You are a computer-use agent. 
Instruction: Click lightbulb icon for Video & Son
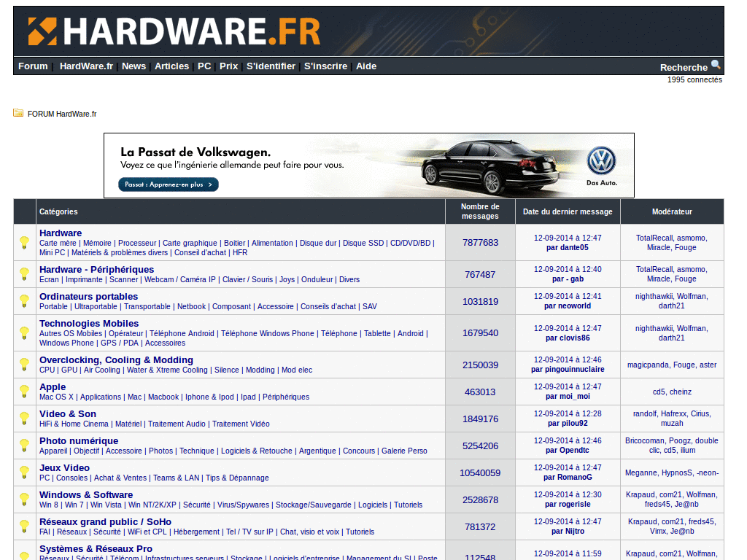(24, 419)
